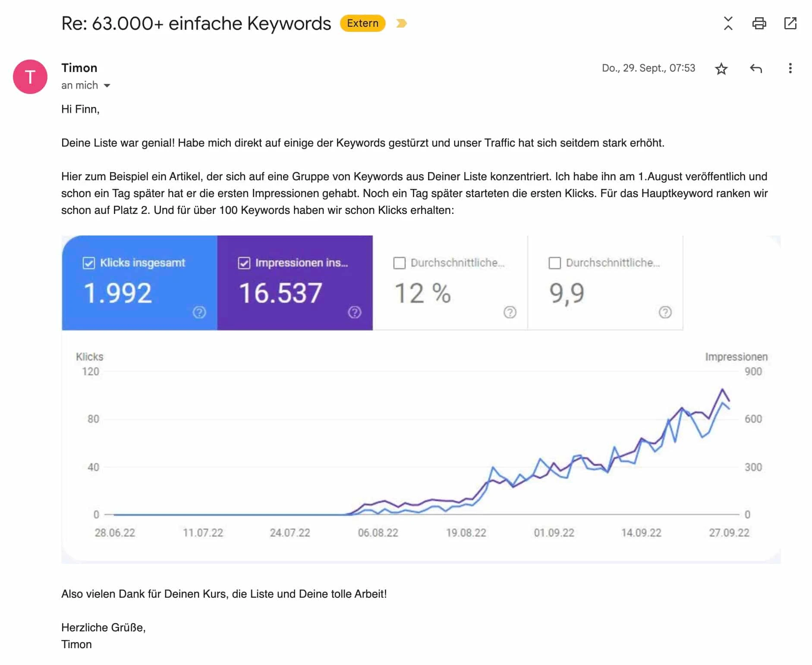Click the Klicks axis label on the chart
The width and height of the screenshot is (812, 665).
coord(90,357)
